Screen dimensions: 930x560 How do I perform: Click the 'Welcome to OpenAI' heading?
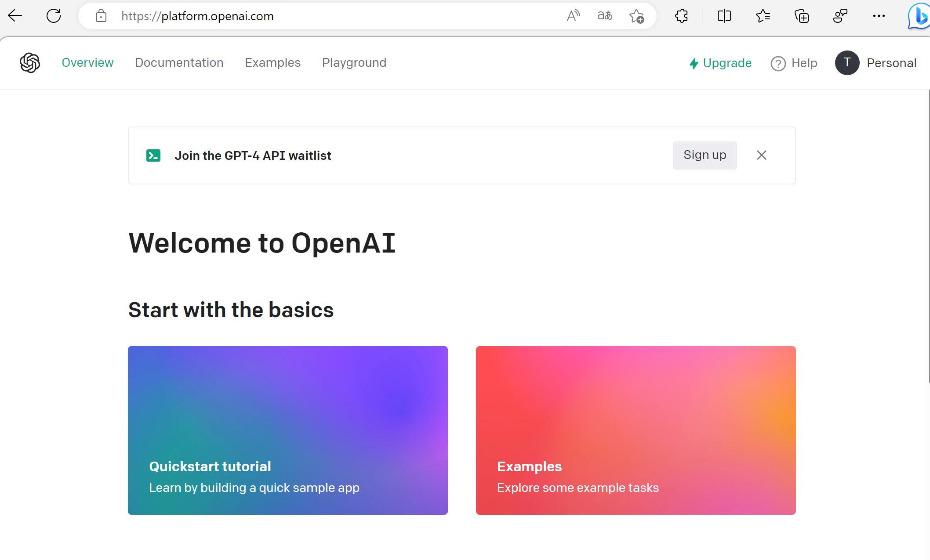coord(262,243)
